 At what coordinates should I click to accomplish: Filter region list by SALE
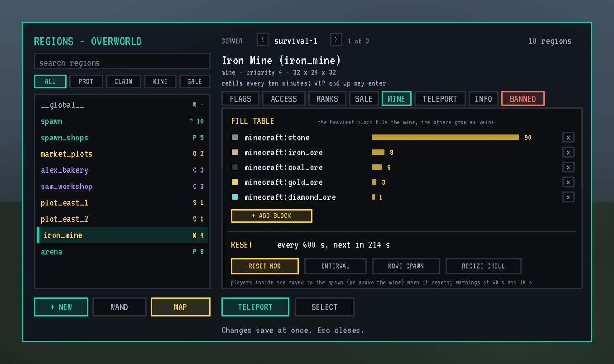(195, 81)
